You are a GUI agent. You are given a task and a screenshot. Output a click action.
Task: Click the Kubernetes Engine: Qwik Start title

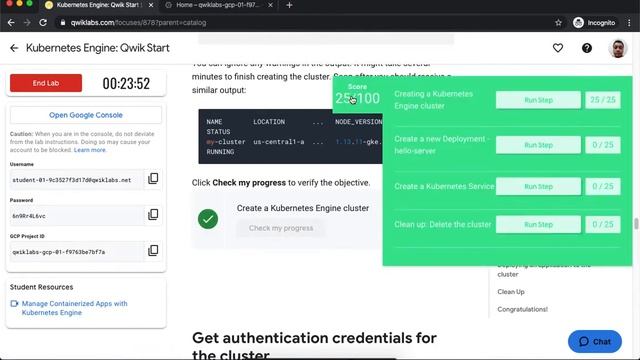(x=98, y=48)
